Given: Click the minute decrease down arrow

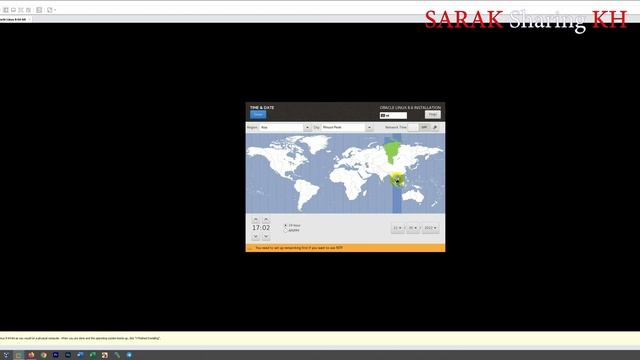Looking at the screenshot, I should click(x=266, y=236).
